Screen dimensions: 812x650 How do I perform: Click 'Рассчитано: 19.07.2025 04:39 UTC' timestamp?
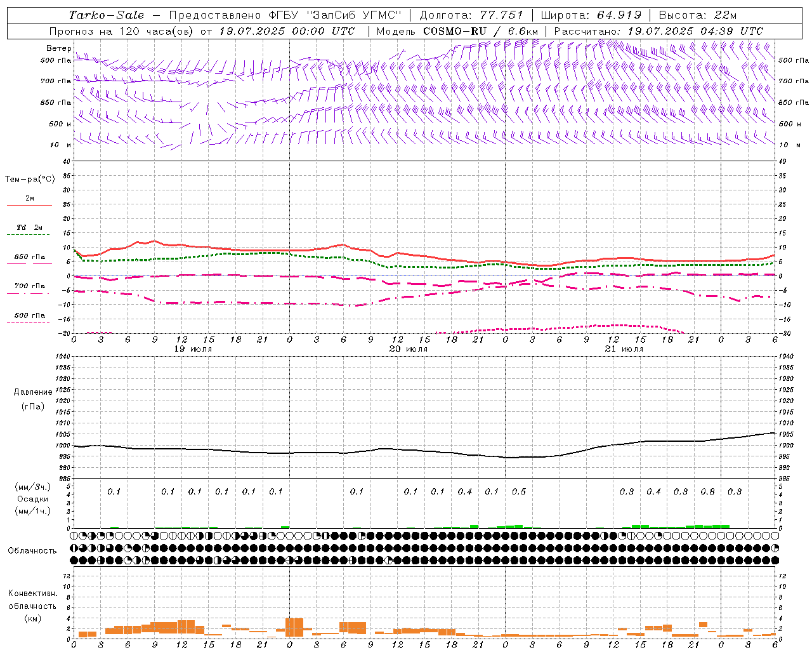tap(658, 31)
